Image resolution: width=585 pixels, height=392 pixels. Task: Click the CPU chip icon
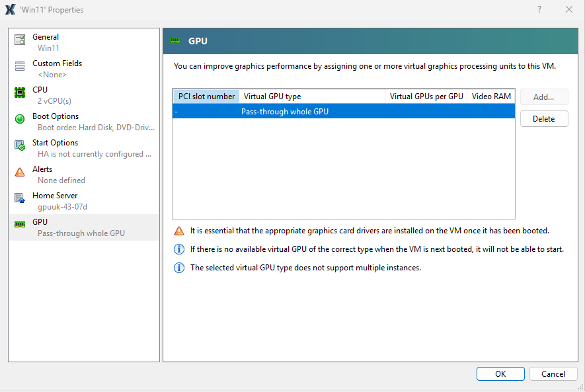click(x=20, y=92)
